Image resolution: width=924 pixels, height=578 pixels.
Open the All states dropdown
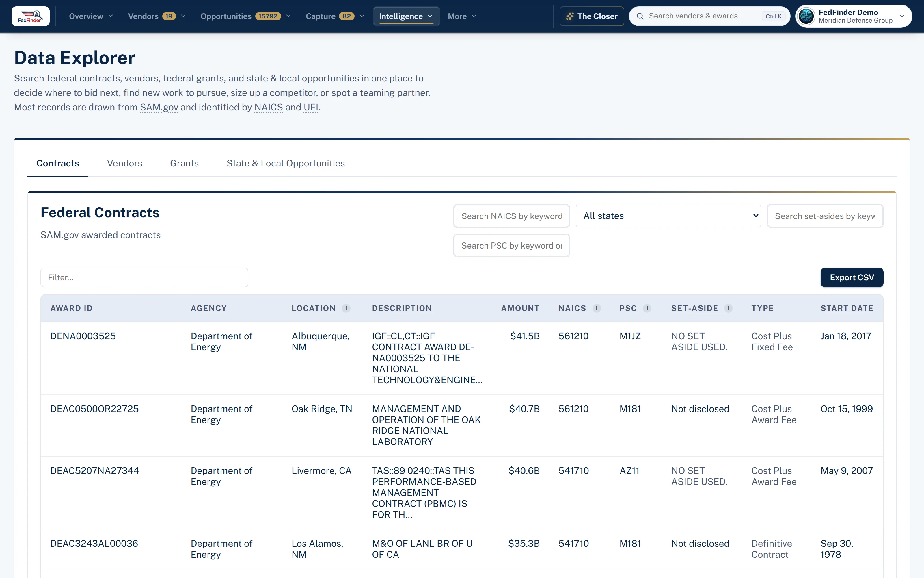click(x=668, y=216)
